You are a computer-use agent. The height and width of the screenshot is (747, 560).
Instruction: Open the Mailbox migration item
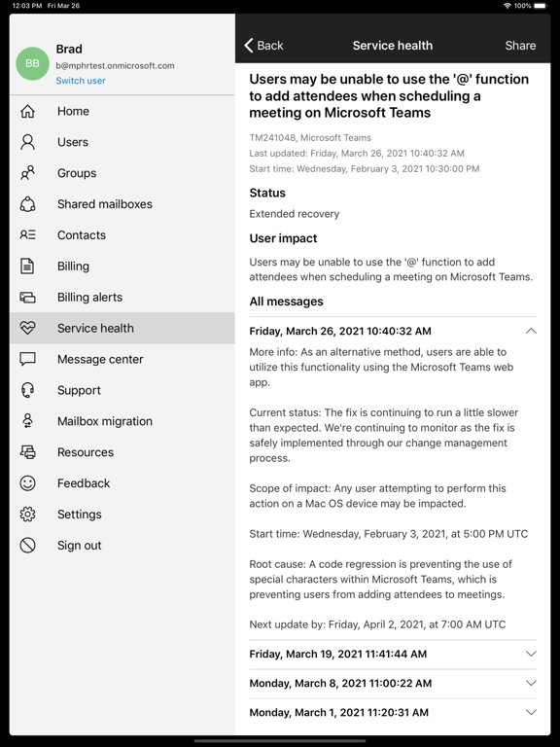click(x=122, y=421)
